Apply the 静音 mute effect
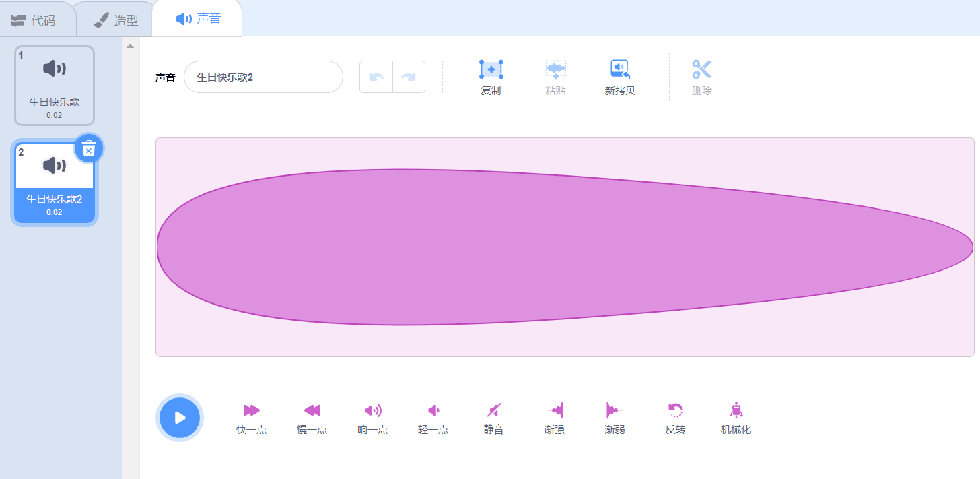The image size is (980, 479). (x=493, y=411)
